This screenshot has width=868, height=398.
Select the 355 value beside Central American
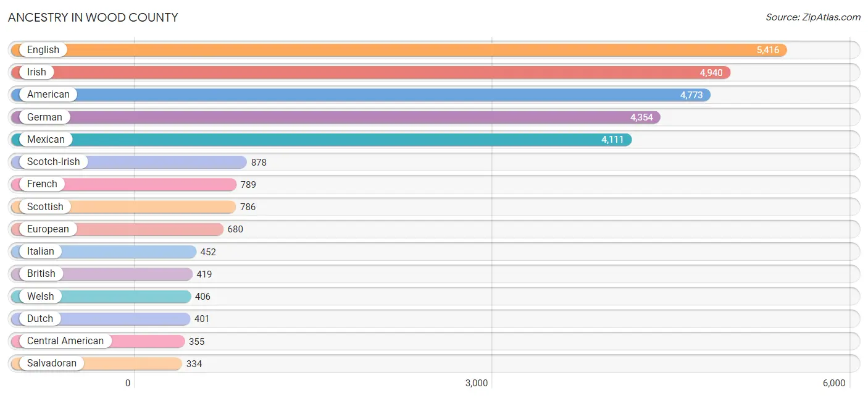tap(196, 341)
